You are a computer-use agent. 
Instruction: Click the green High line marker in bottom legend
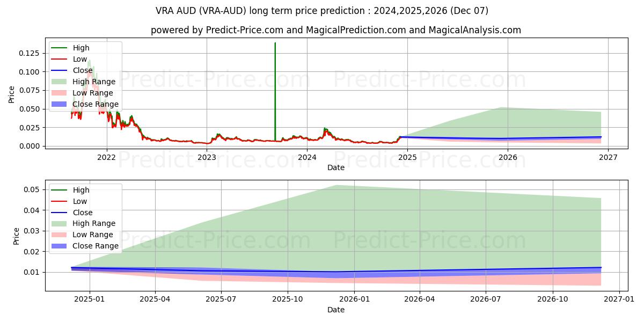[x=60, y=190]
